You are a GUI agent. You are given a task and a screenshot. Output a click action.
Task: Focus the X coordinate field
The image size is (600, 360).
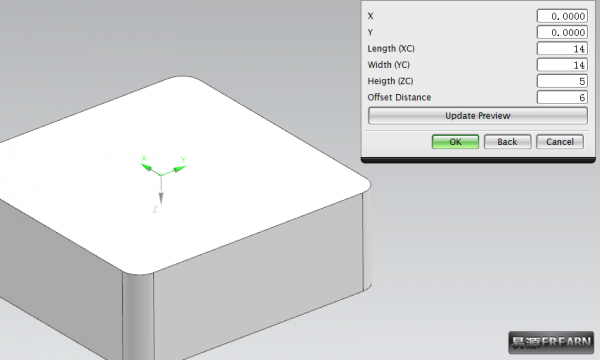562,16
